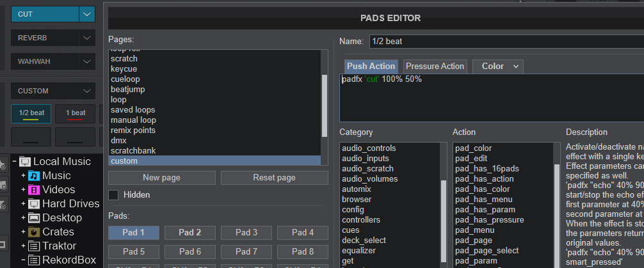The height and width of the screenshot is (268, 644).
Task: Expand the Hard Drives node
Action: (24, 204)
